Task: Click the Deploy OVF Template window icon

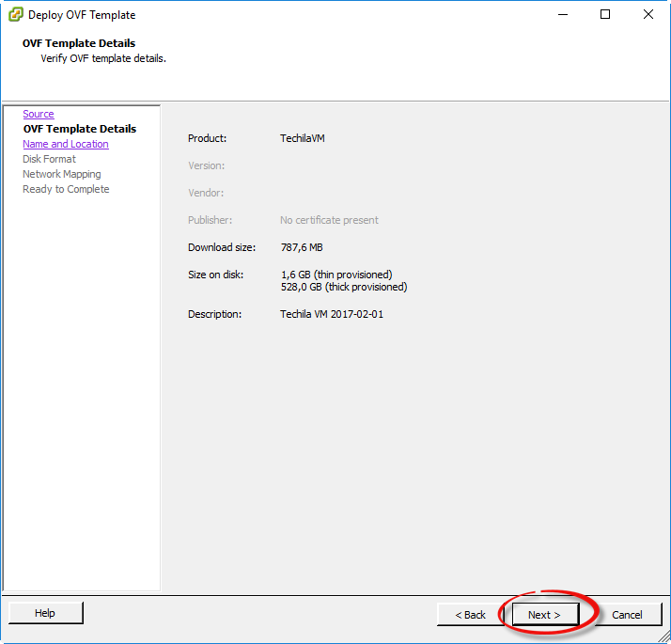Action: [x=16, y=15]
